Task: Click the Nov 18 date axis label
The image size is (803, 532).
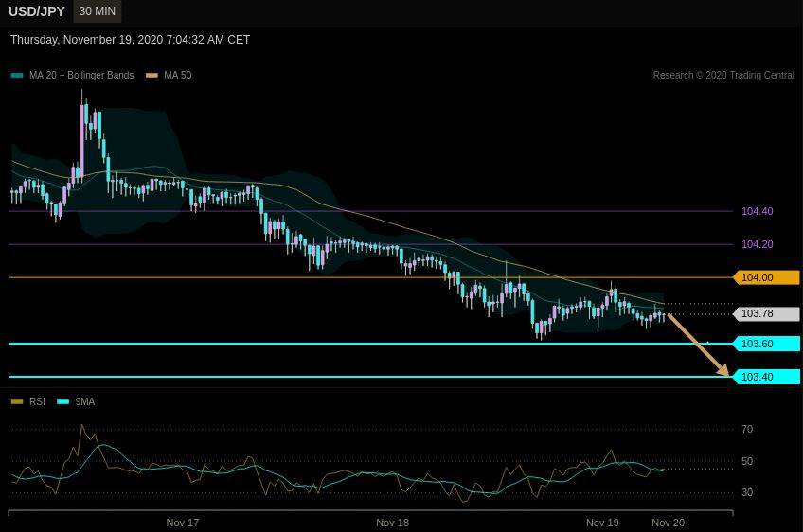Action: pyautogui.click(x=392, y=523)
